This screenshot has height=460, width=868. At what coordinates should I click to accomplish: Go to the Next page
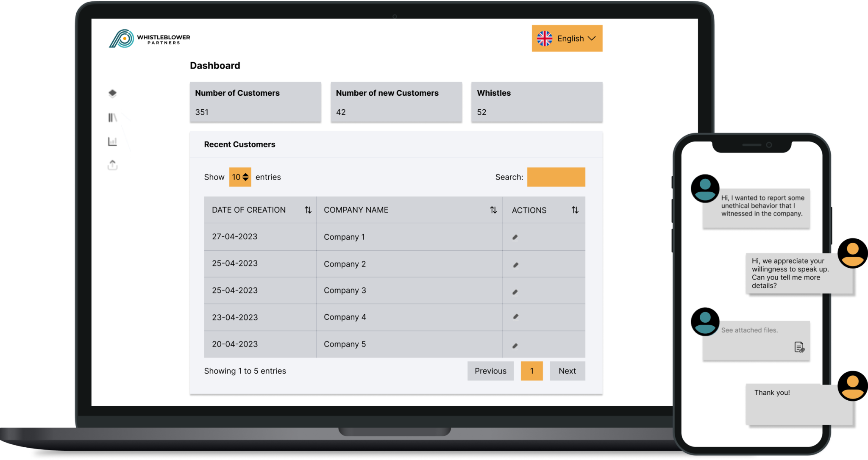pos(567,371)
